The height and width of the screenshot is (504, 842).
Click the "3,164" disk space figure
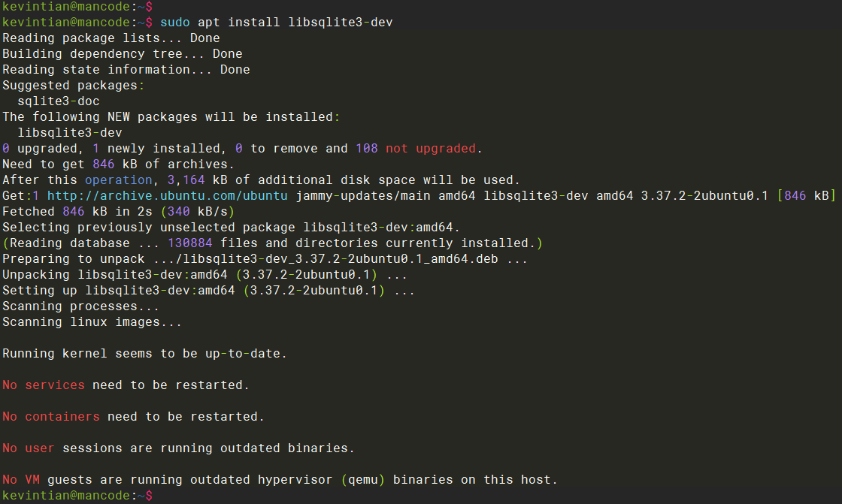click(179, 180)
